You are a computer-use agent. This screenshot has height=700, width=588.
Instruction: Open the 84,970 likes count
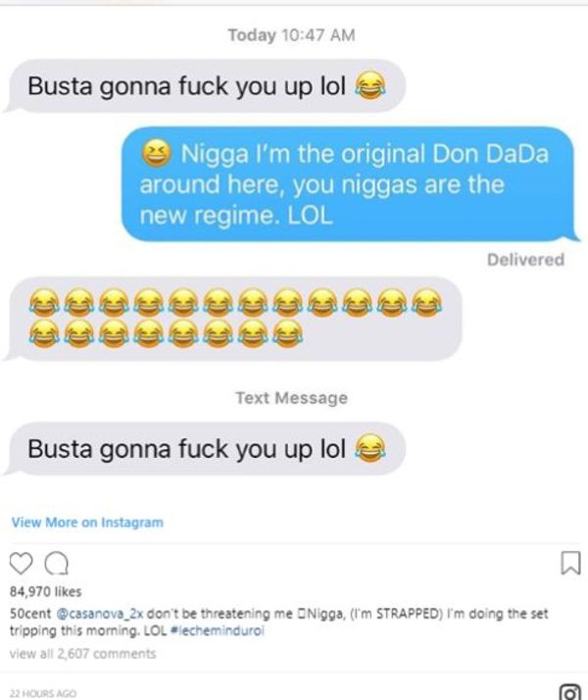tap(45, 591)
